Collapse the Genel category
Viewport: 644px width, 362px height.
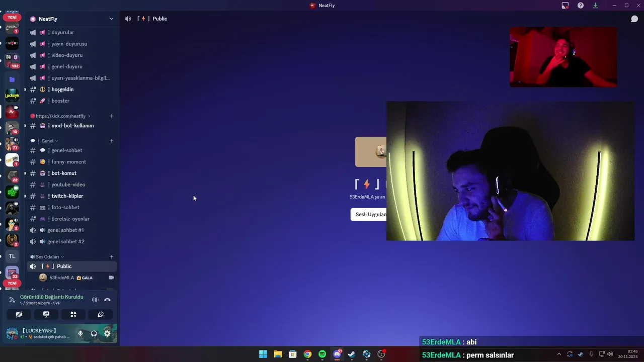pos(44,141)
